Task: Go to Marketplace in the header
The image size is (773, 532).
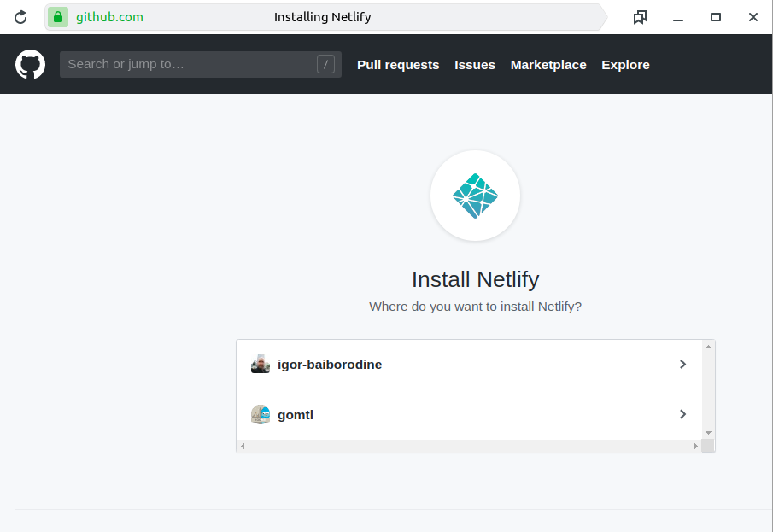Action: click(548, 65)
